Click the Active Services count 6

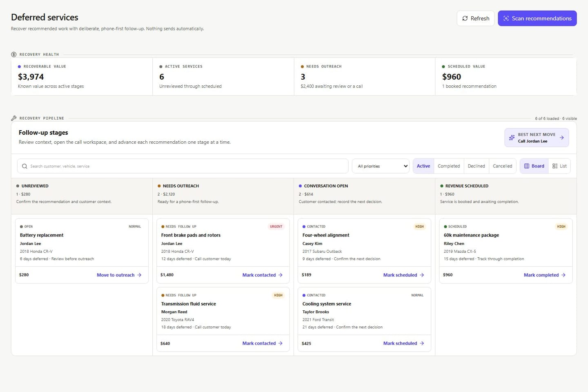point(162,77)
